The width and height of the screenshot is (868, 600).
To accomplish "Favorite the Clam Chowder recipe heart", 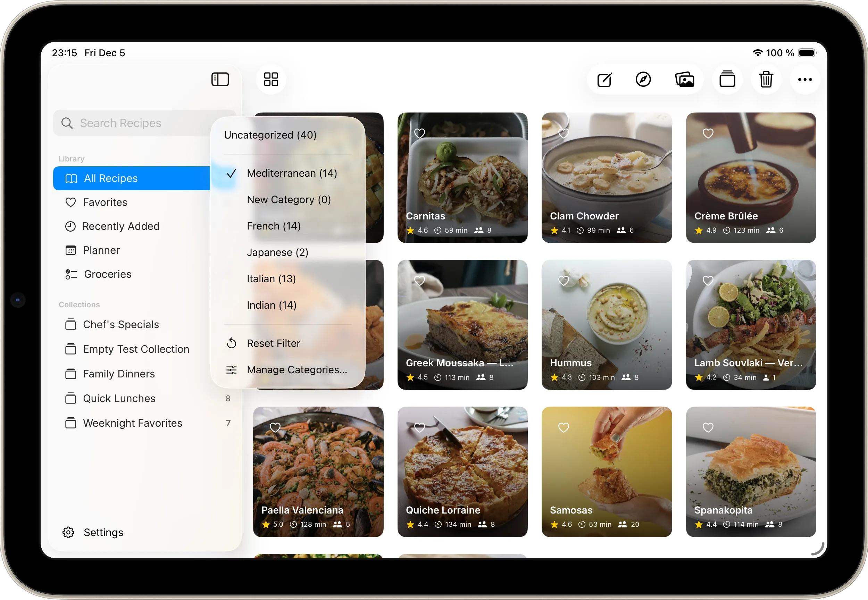I will 564,133.
